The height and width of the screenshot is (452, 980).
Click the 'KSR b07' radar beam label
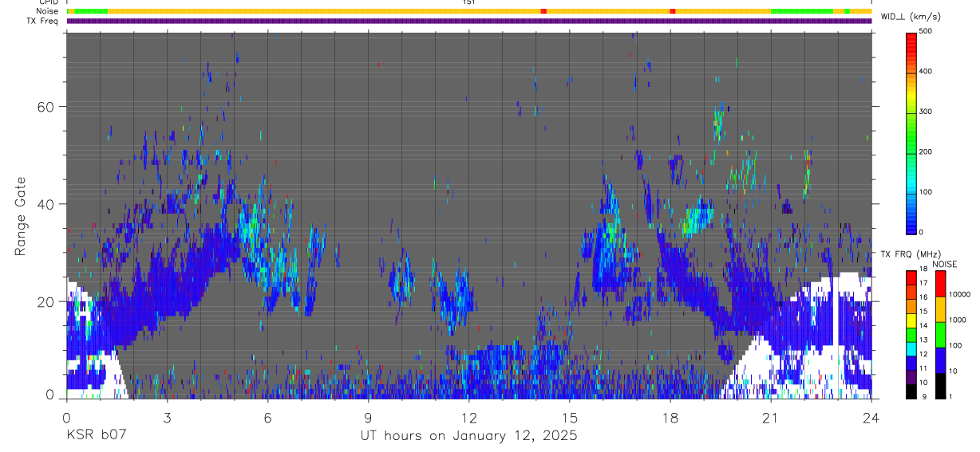[x=96, y=436]
